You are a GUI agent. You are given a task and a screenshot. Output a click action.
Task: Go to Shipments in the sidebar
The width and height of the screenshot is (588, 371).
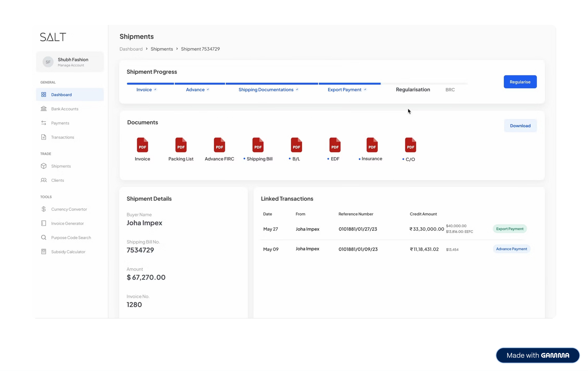(x=61, y=166)
